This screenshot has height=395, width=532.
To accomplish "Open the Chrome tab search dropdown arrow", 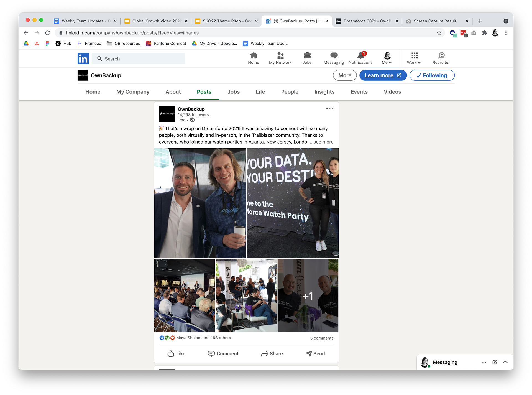I will 506,21.
